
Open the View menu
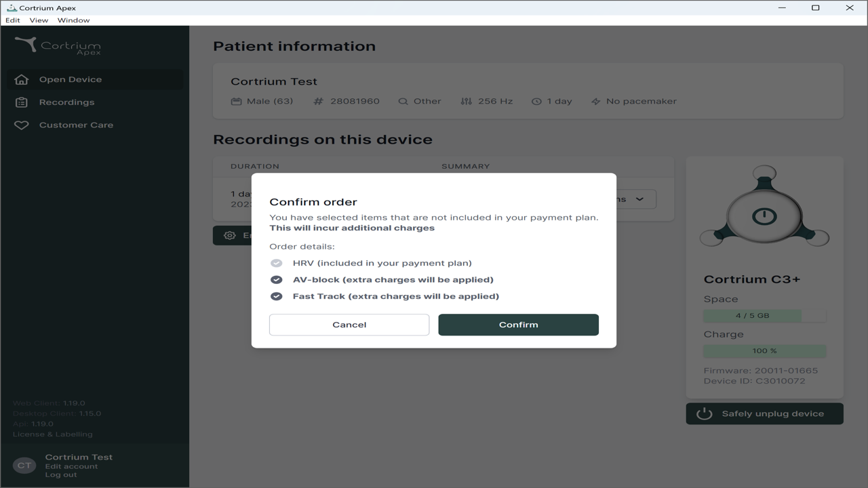pos(39,20)
